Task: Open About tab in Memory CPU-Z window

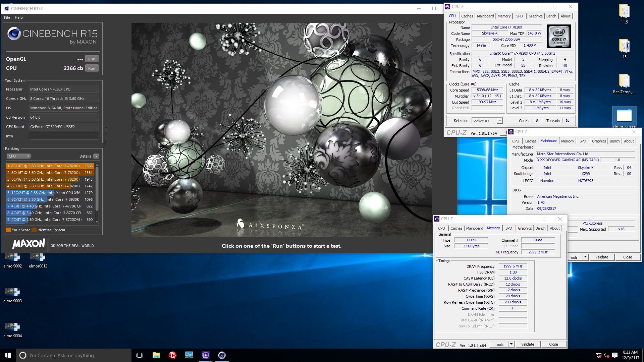Action: coord(555,228)
